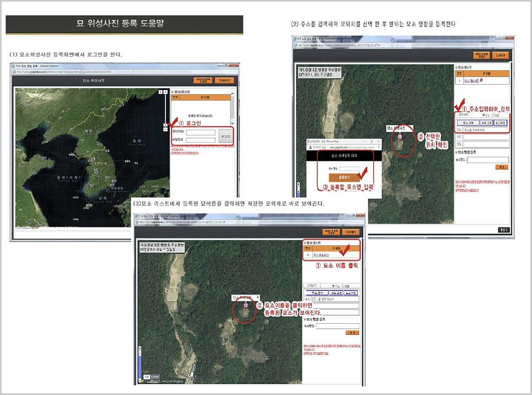Image resolution: width=532 pixels, height=395 pixels.
Task: Click down arrow of 묘소리스트 scrollbar in login window
Action: pos(233,123)
